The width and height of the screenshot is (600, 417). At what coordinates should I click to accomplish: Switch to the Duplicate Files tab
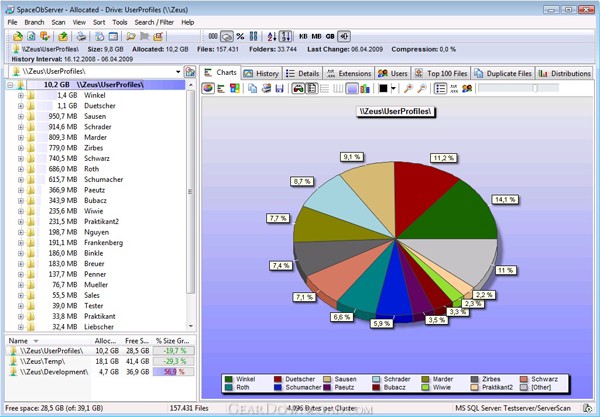(x=503, y=73)
